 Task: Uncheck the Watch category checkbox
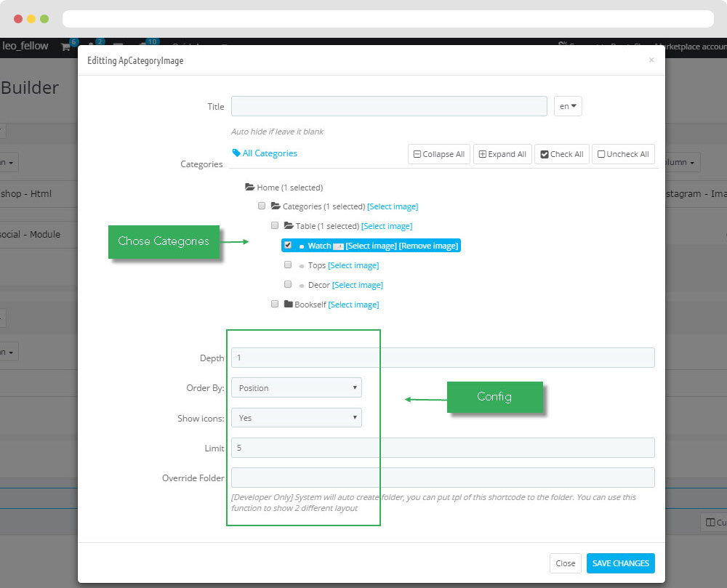[288, 246]
